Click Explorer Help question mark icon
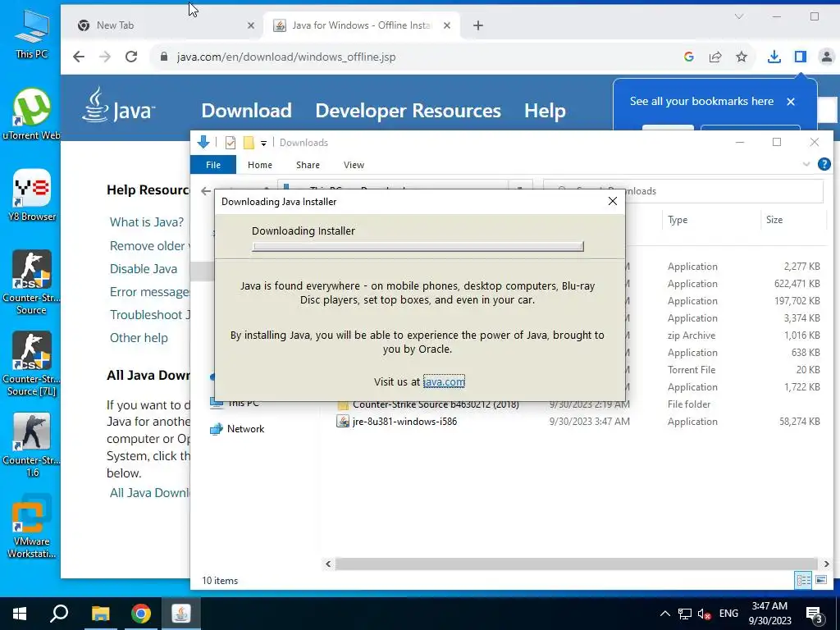This screenshot has width=840, height=630. 824,164
